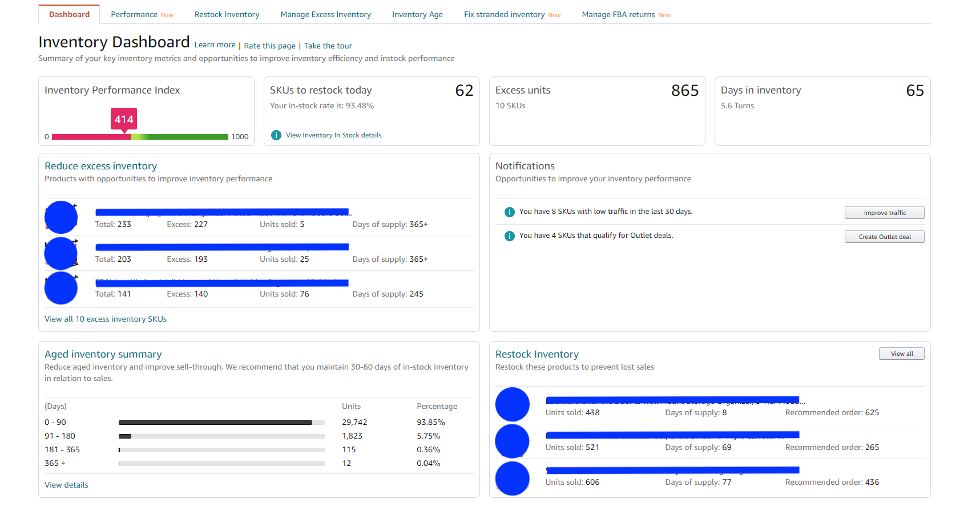Click View all in Restock Inventory
The width and height of the screenshot is (980, 511).
point(902,354)
